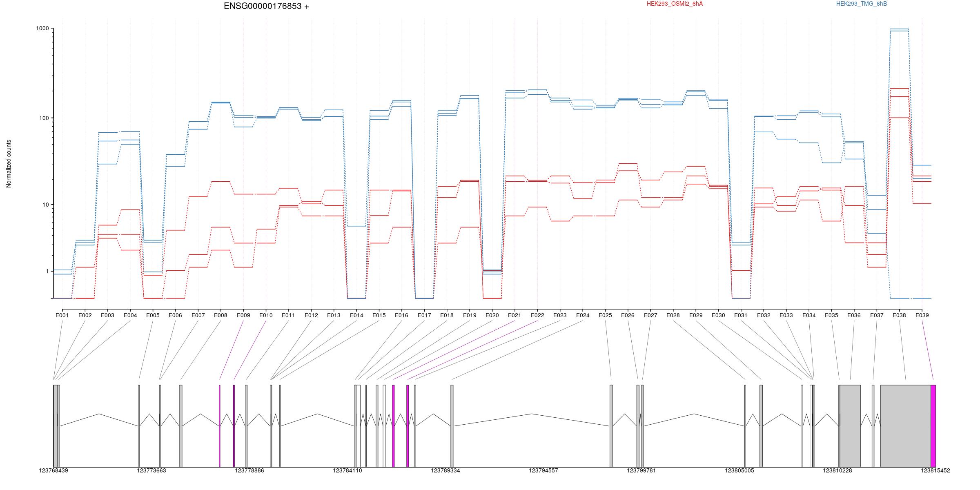
Task: Click the large gray exon block for E038
Action: pos(906,426)
